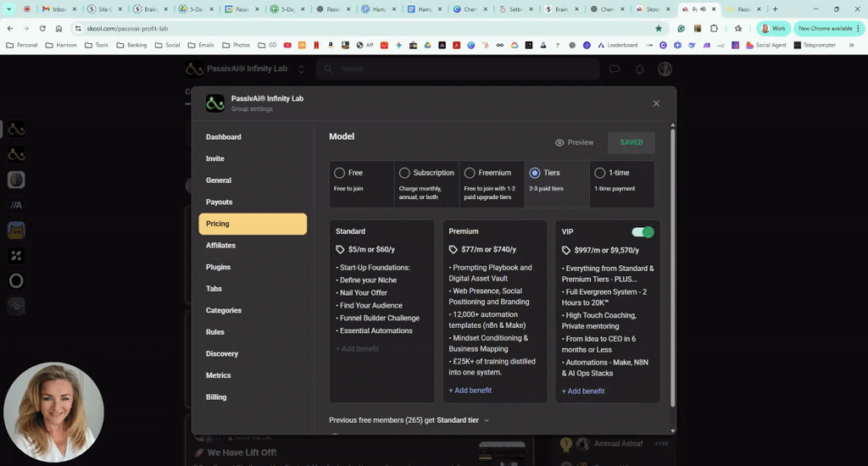
Task: Open notifications bell icon
Action: click(639, 69)
